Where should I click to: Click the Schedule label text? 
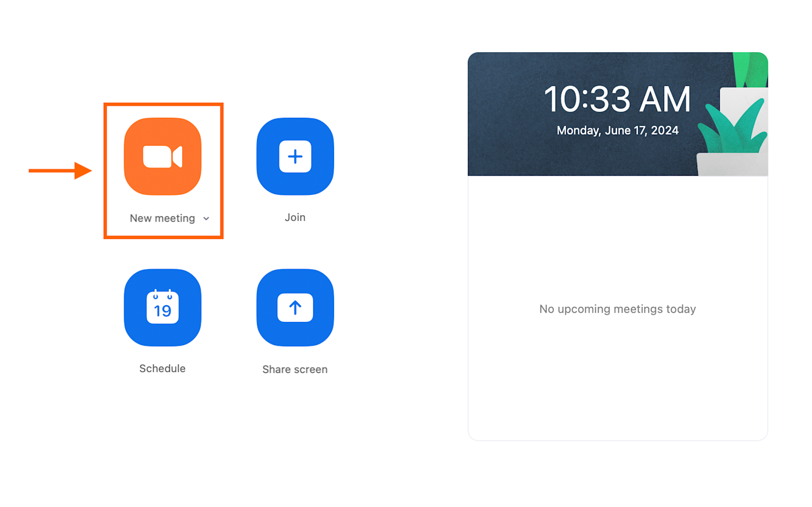162,368
